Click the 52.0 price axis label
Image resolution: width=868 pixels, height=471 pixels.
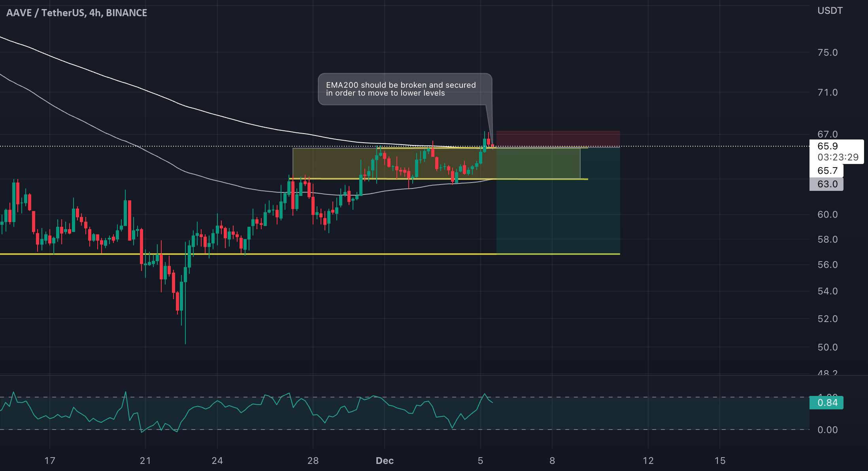(827, 319)
